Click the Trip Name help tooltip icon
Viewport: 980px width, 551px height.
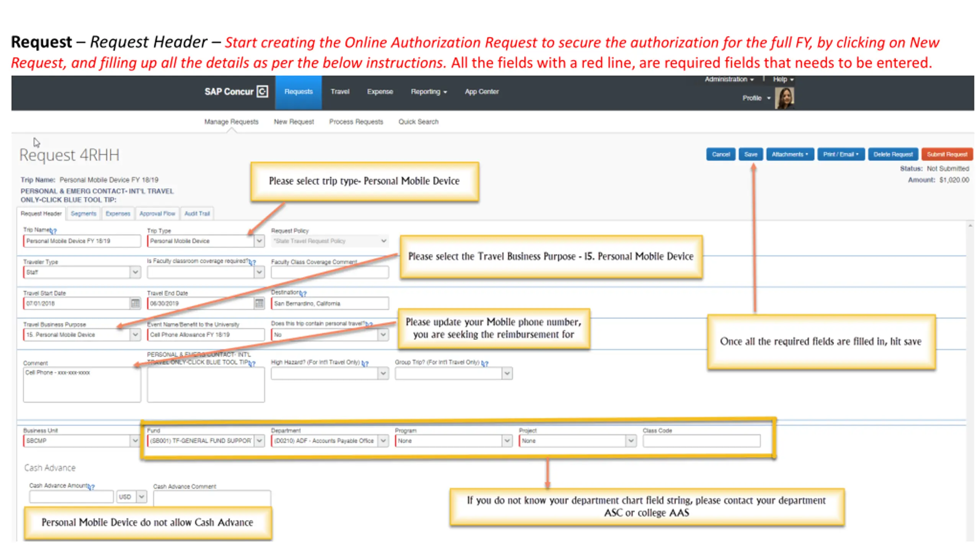coord(54,231)
